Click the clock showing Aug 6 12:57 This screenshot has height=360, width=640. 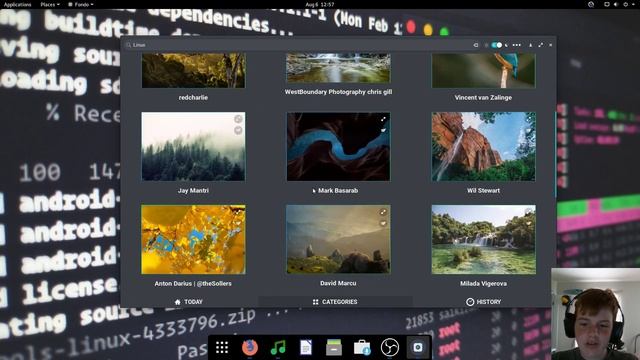(x=320, y=4)
